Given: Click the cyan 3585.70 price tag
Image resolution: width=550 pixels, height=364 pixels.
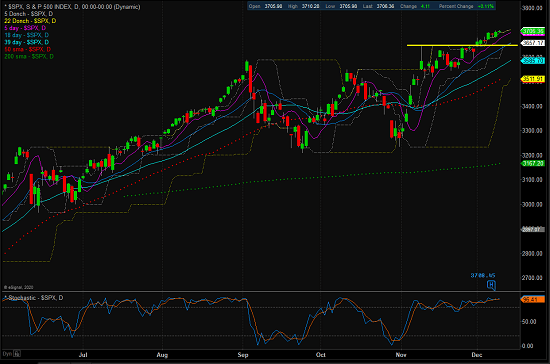Looking at the screenshot, I should click(x=533, y=61).
